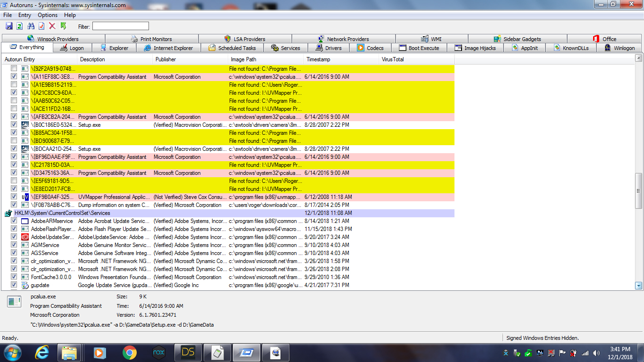
Task: Delete the selected entry with the red X icon
Action: (52, 26)
